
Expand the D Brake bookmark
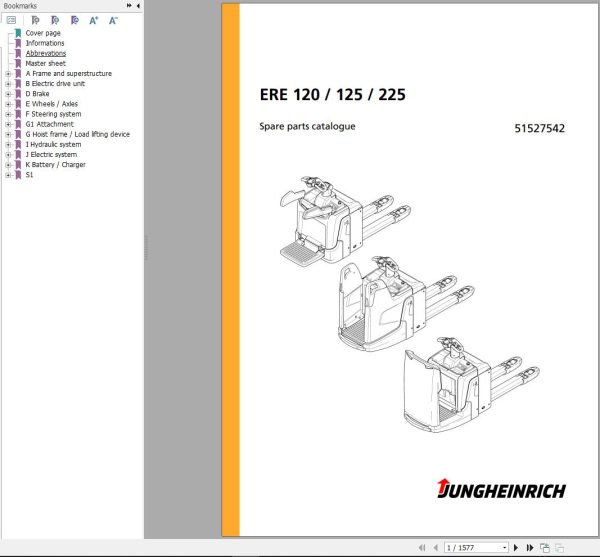coord(8,94)
